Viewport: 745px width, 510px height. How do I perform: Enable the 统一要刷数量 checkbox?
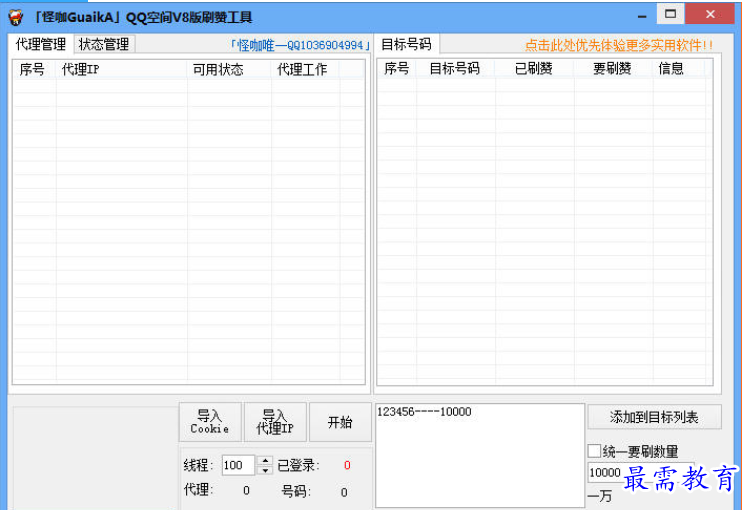[594, 451]
